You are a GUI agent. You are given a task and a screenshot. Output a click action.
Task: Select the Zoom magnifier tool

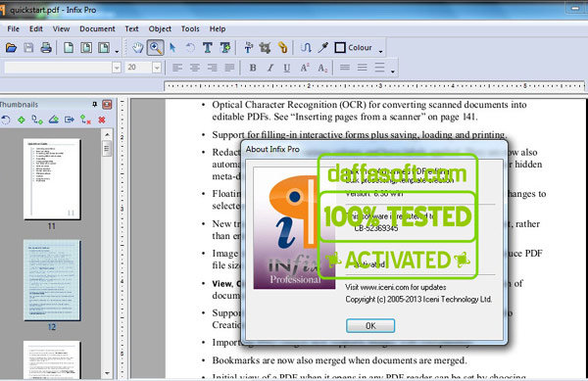click(155, 48)
